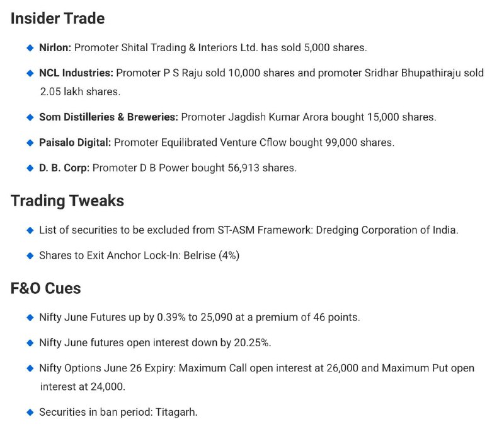Click the F&O Cues heading
Viewport: 504px width, 427px height.
coord(45,288)
